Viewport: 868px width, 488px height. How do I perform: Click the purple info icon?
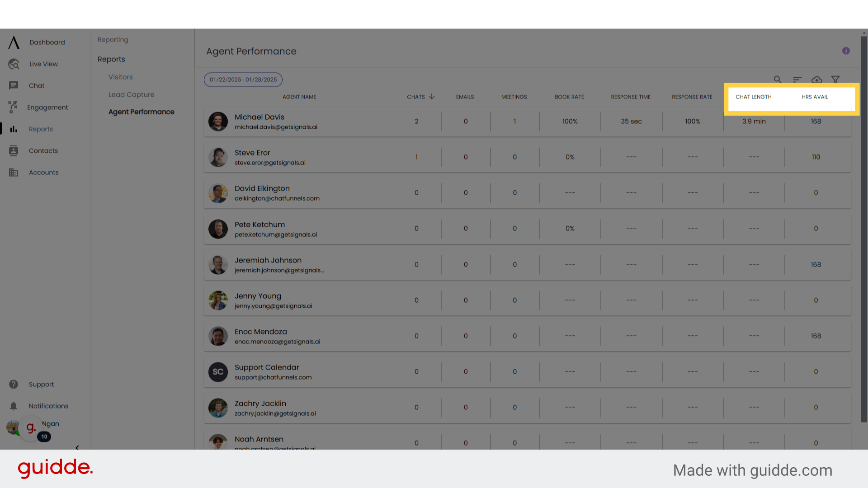(846, 51)
